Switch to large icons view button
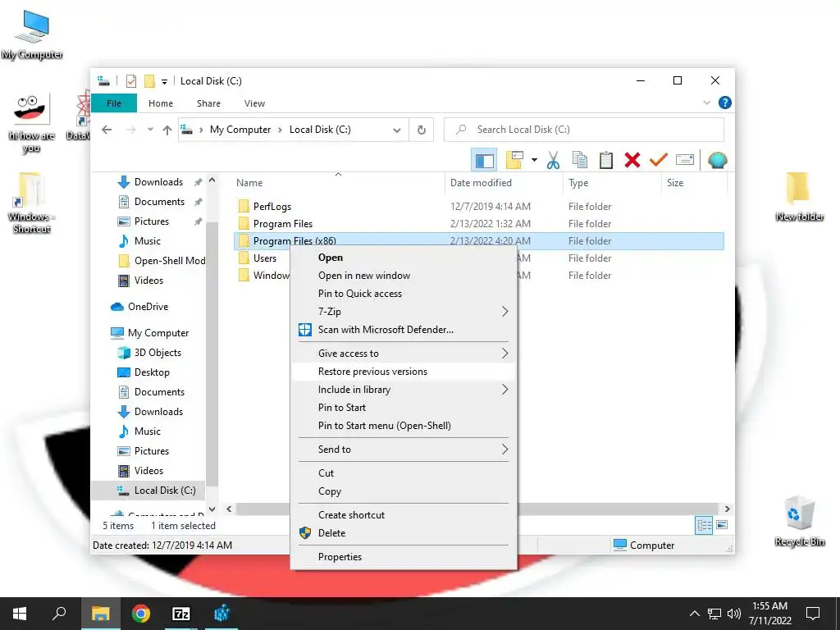 coord(722,525)
